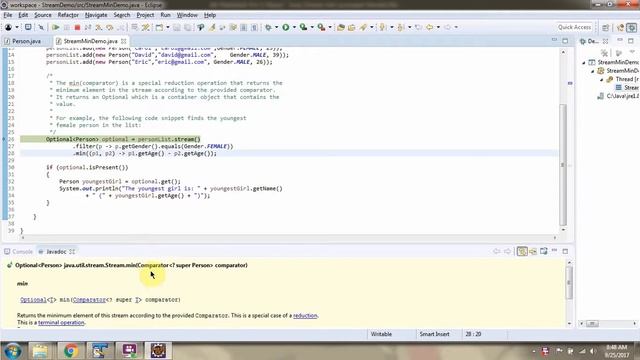The height and width of the screenshot is (360, 640).
Task: Click the Step Return toolbar icon
Action: (121, 27)
